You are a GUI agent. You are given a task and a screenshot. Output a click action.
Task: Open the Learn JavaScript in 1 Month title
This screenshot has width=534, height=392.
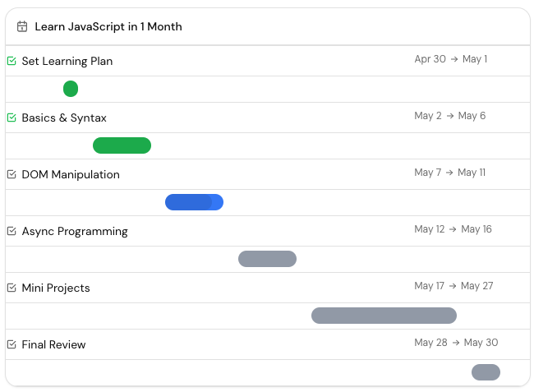(108, 26)
